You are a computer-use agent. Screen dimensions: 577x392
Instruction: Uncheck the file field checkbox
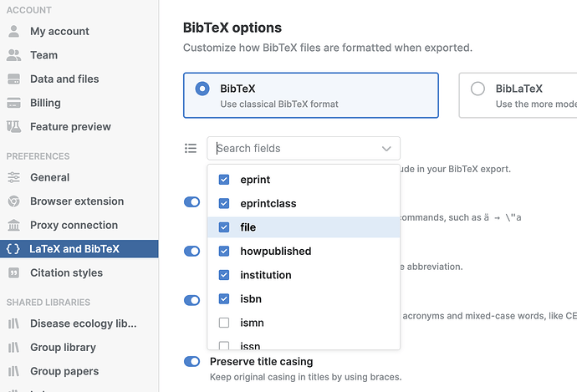(x=224, y=227)
